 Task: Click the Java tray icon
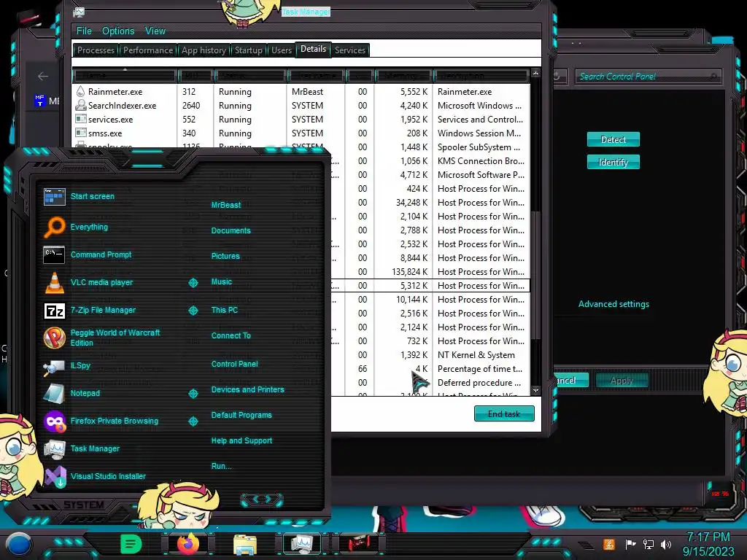tap(608, 544)
